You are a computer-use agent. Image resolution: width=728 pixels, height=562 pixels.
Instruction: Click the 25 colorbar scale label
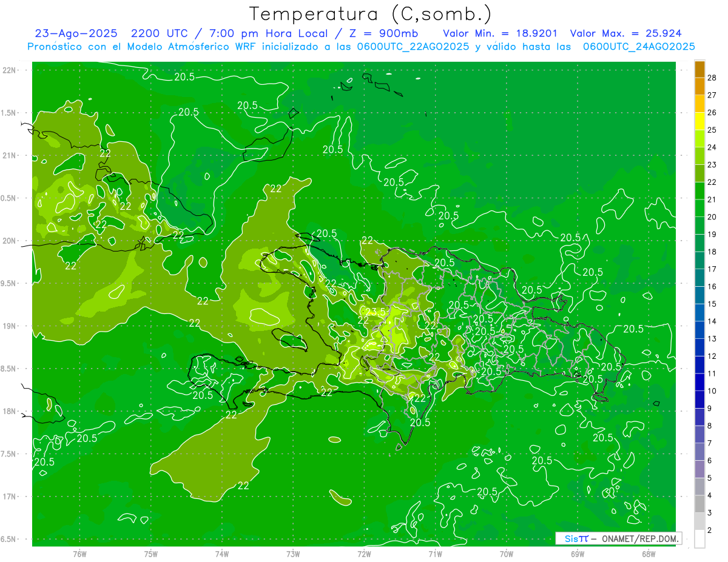pyautogui.click(x=712, y=130)
